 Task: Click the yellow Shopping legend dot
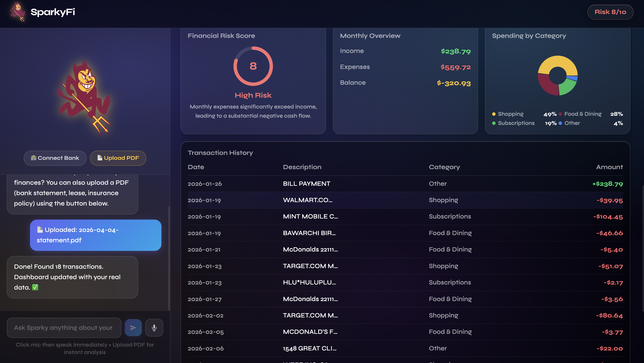tap(494, 114)
